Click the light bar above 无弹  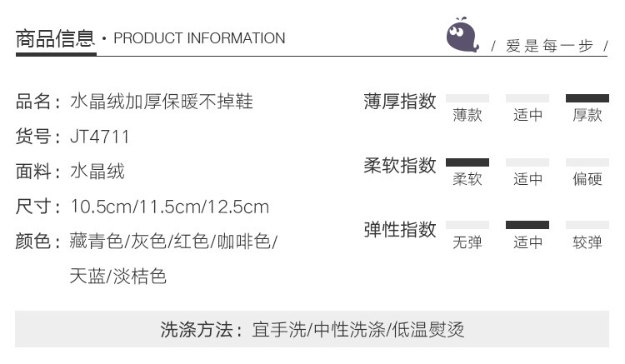pyautogui.click(x=467, y=225)
